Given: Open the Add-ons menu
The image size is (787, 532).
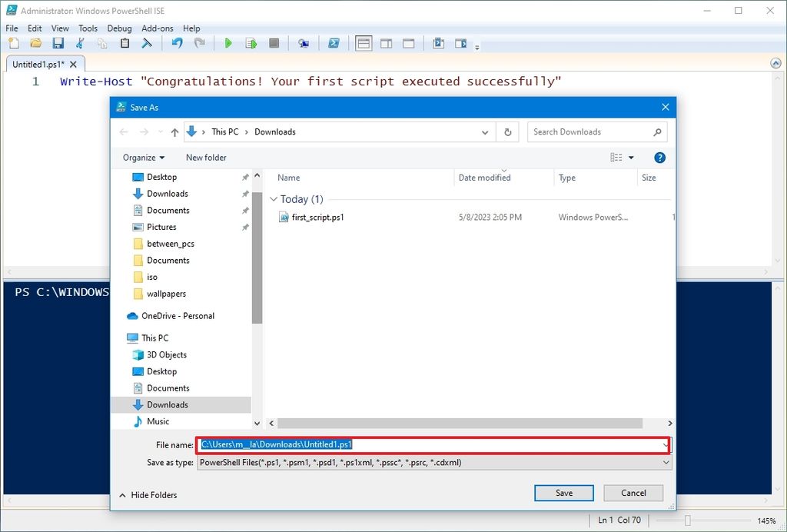Looking at the screenshot, I should click(157, 28).
